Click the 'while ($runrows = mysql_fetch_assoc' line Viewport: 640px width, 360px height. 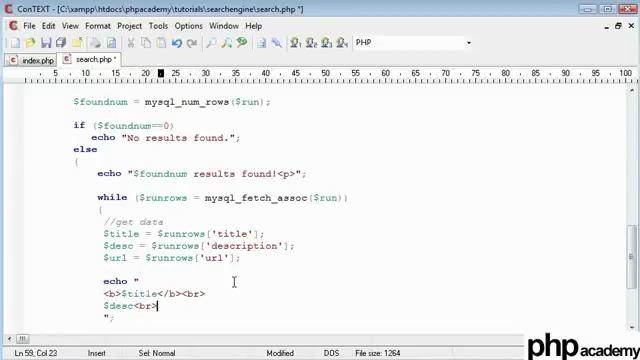click(x=222, y=198)
